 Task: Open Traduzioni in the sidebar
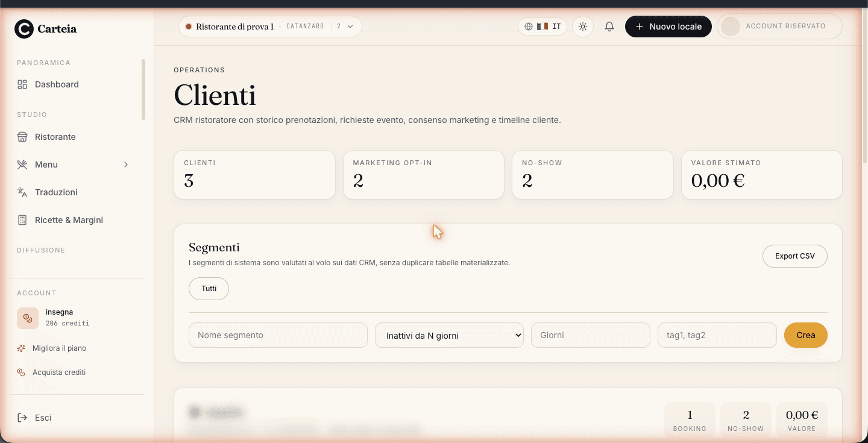click(x=56, y=192)
